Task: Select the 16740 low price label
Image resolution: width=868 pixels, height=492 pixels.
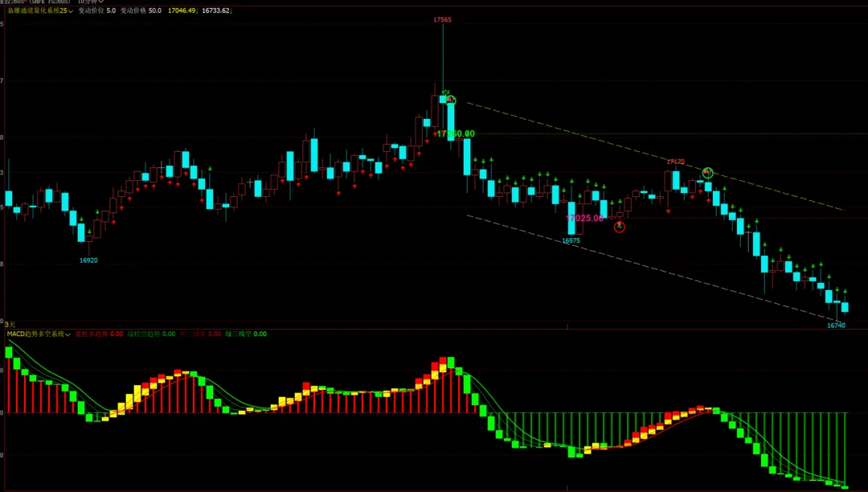Action: (x=836, y=326)
